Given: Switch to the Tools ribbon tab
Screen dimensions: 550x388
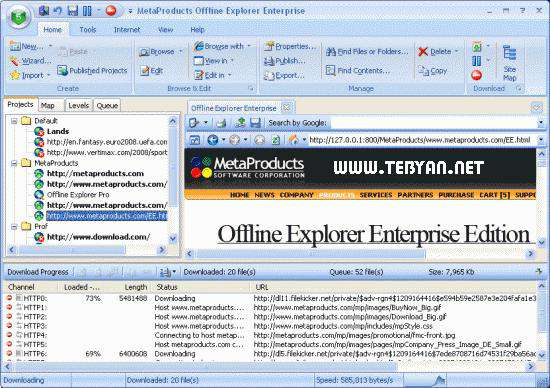Looking at the screenshot, I should [x=88, y=30].
